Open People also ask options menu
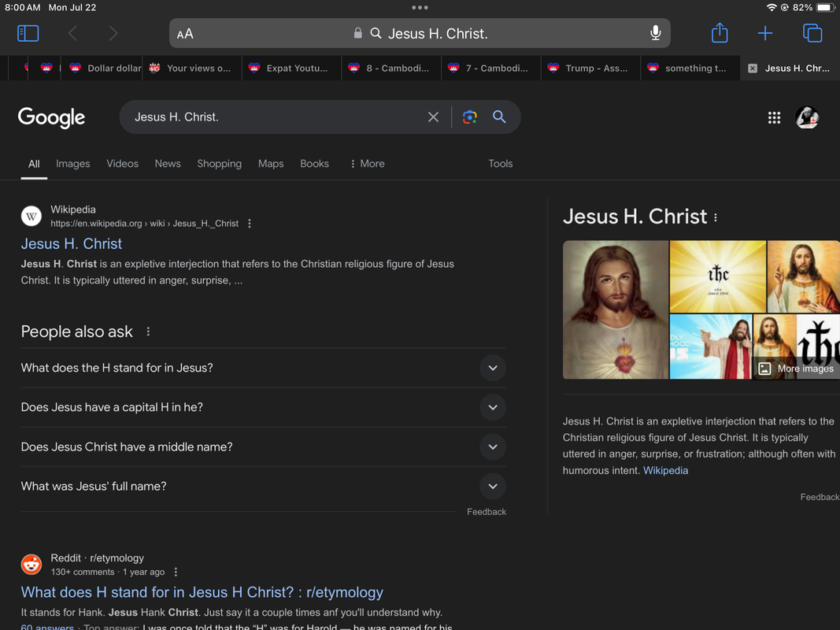Image resolution: width=840 pixels, height=630 pixels. tap(148, 332)
